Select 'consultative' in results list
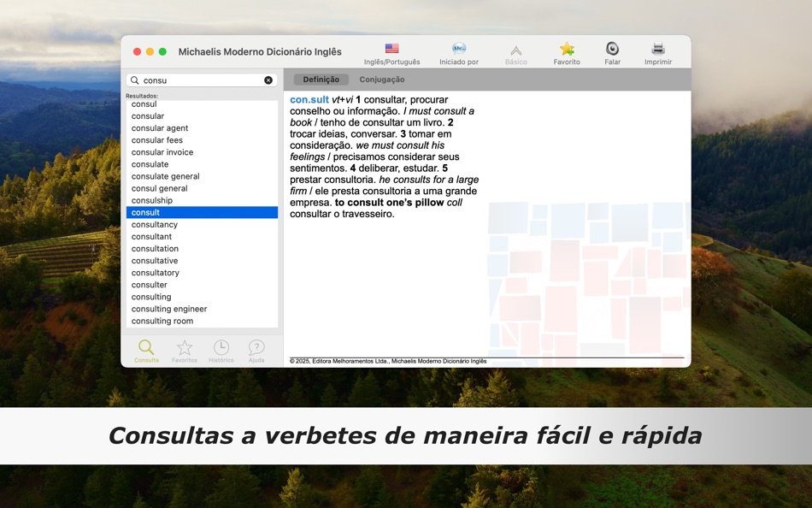812x508 pixels. 202,261
